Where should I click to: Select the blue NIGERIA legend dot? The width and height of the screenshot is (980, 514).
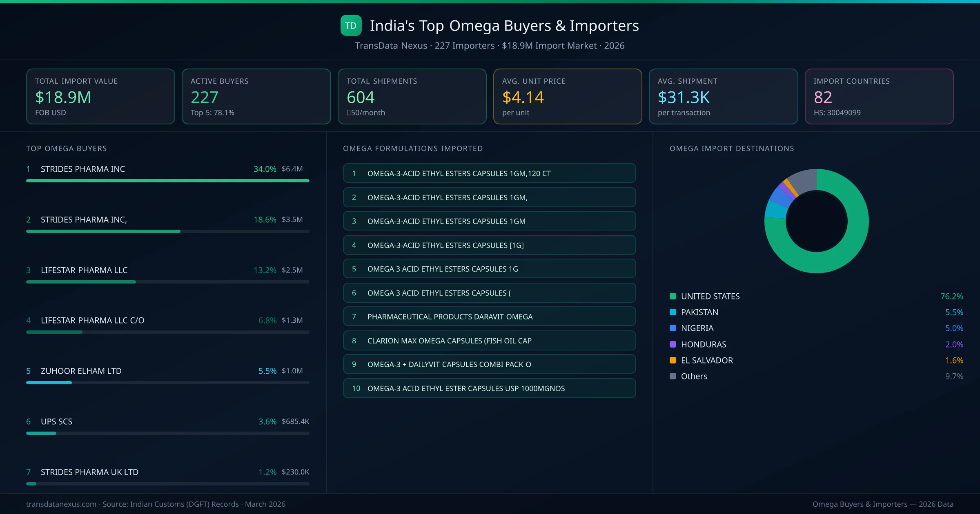(672, 328)
